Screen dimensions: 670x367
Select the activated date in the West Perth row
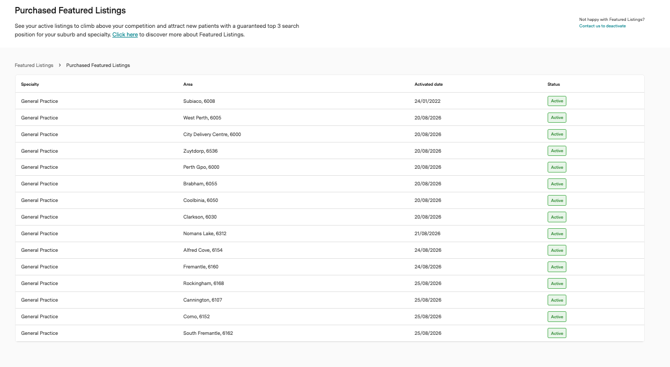click(428, 118)
